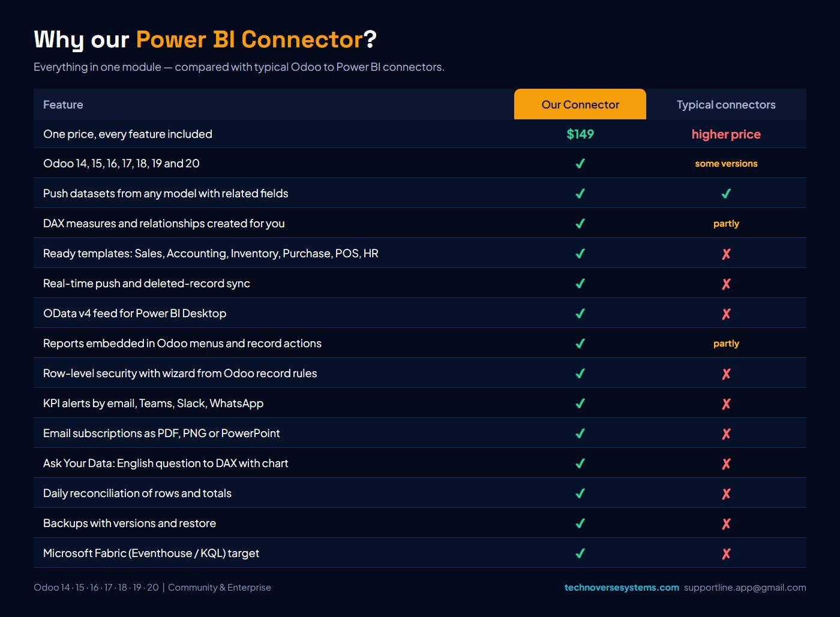Viewport: 840px width, 617px height.
Task: Click 'Microsoft Fabric (Eventhouse / KQL) target' text
Action: [x=151, y=553]
